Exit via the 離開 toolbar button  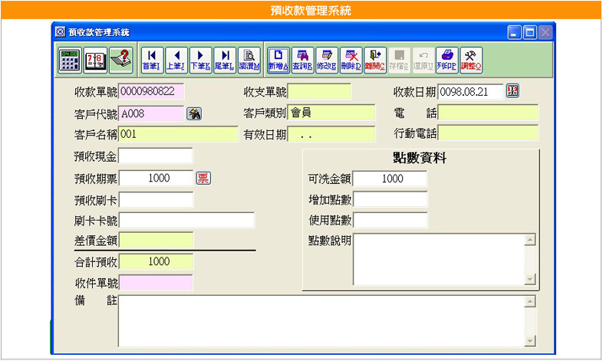(x=374, y=60)
